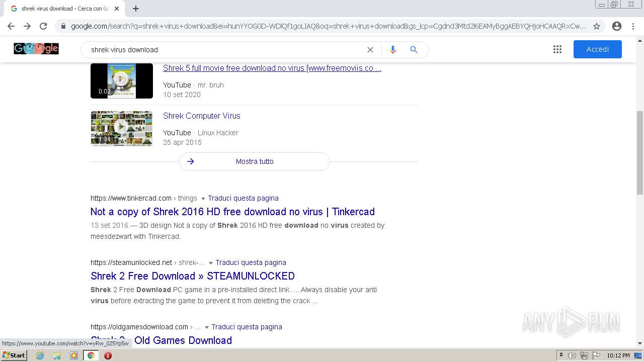Reload the current page
Viewport: 644px width, 362px height.
click(43, 26)
